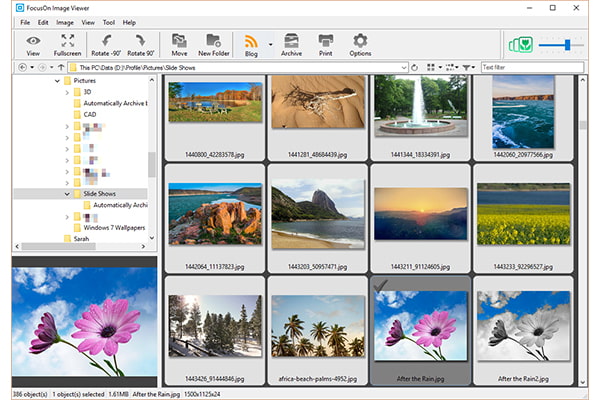This screenshot has width=600, height=400.
Task: Create a New Folder from the toolbar
Action: click(x=214, y=41)
